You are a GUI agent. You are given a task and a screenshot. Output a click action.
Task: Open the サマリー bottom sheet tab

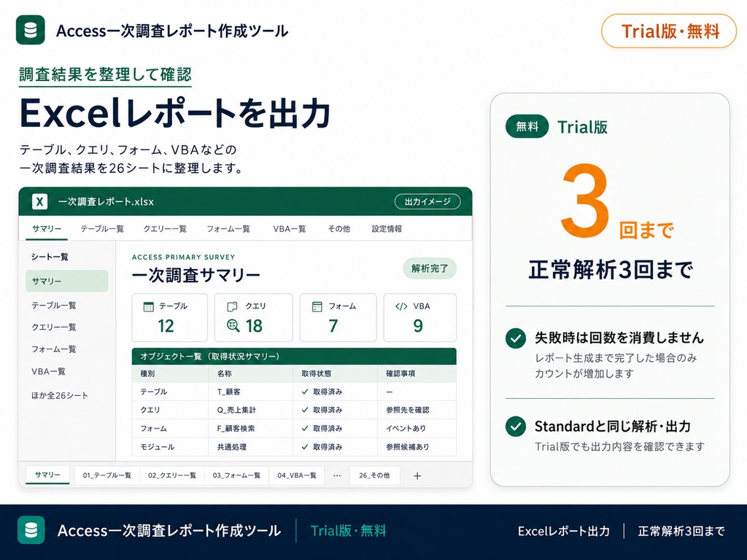point(47,475)
